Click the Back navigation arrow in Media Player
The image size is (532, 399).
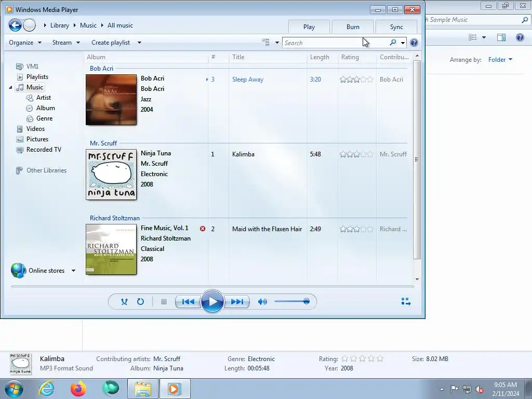point(15,25)
